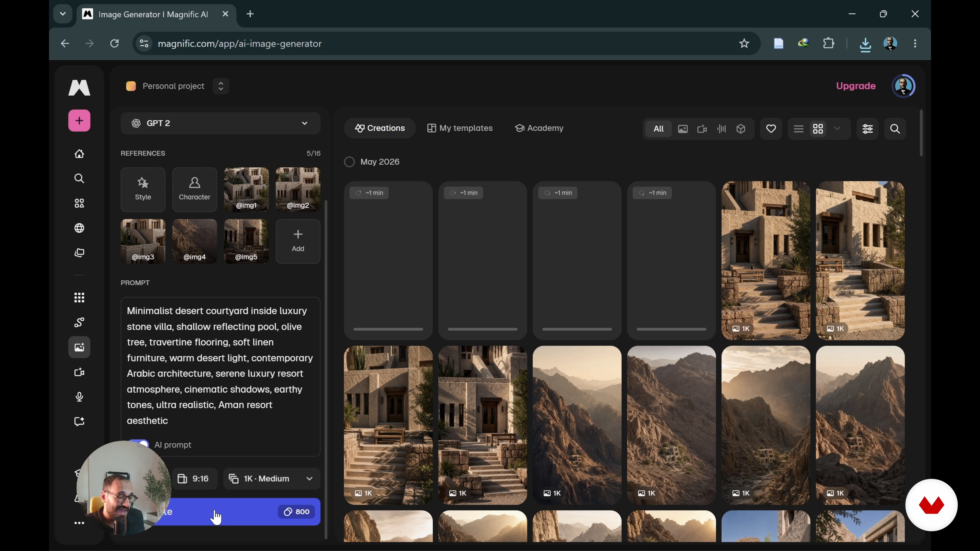Image resolution: width=980 pixels, height=551 pixels.
Task: Open browser extensions puzzle icon
Action: click(x=829, y=44)
